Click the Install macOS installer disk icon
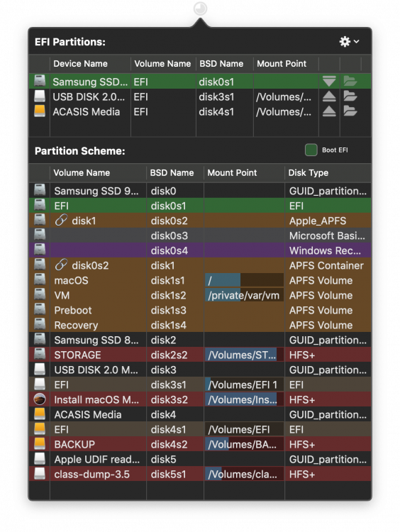This screenshot has height=532, width=400. pyautogui.click(x=40, y=399)
